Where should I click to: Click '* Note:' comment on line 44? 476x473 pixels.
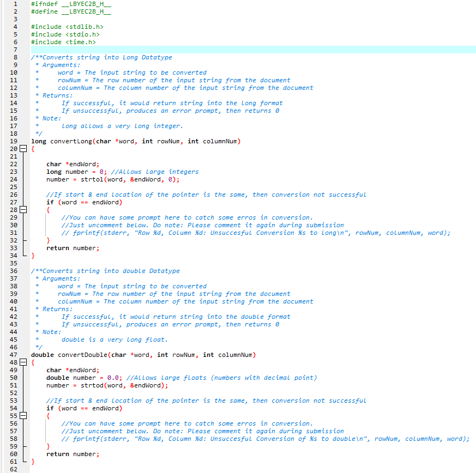49,332
